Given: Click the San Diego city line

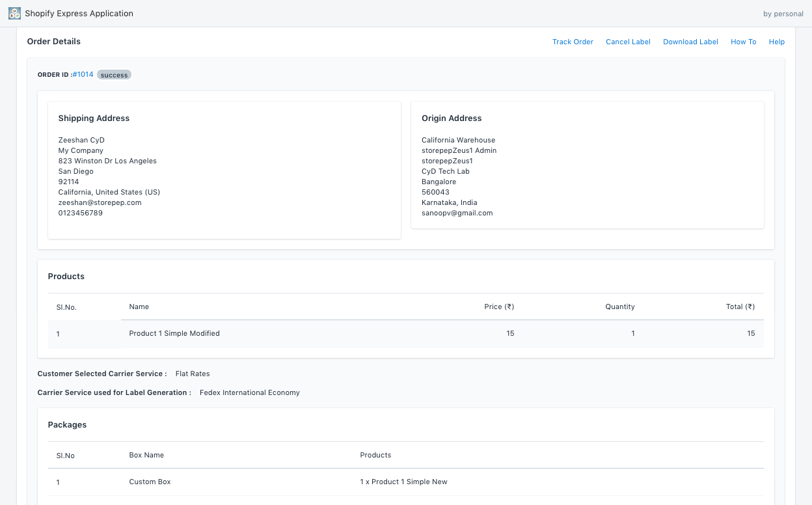Looking at the screenshot, I should (76, 171).
